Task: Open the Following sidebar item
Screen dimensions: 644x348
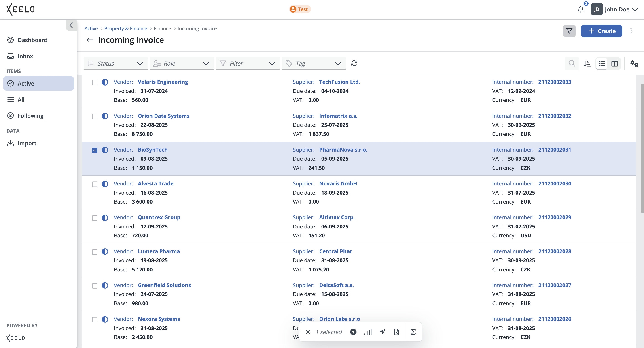Action: tap(30, 116)
